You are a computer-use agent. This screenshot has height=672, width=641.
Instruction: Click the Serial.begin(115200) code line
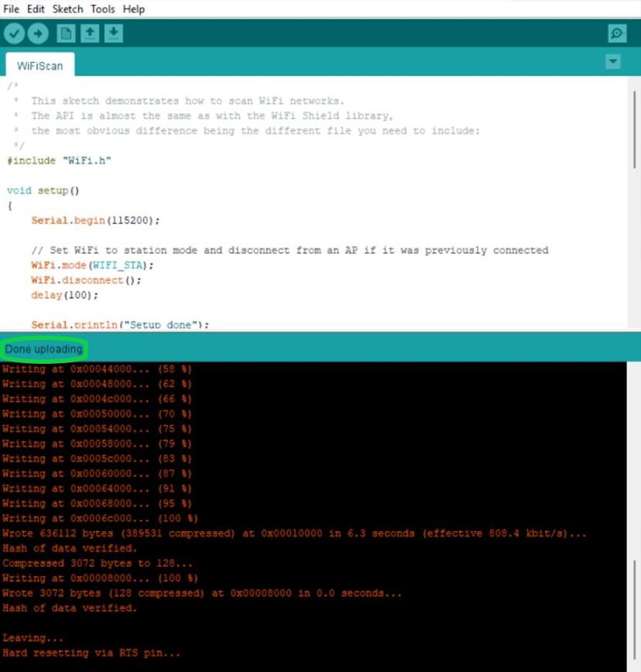95,220
